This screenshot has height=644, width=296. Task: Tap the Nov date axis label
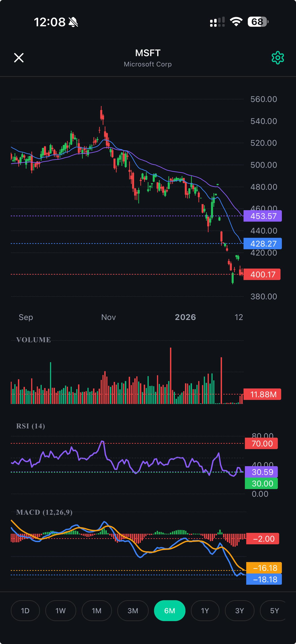click(x=109, y=317)
